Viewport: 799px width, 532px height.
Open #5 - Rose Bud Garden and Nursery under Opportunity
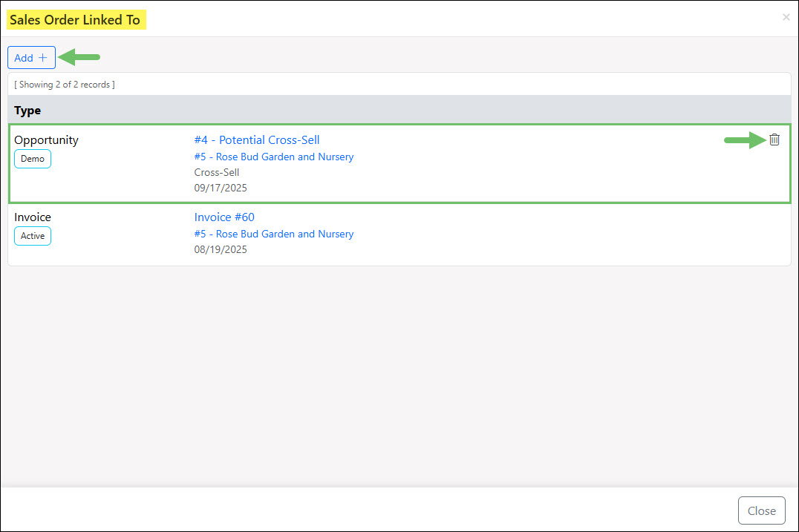coord(273,157)
